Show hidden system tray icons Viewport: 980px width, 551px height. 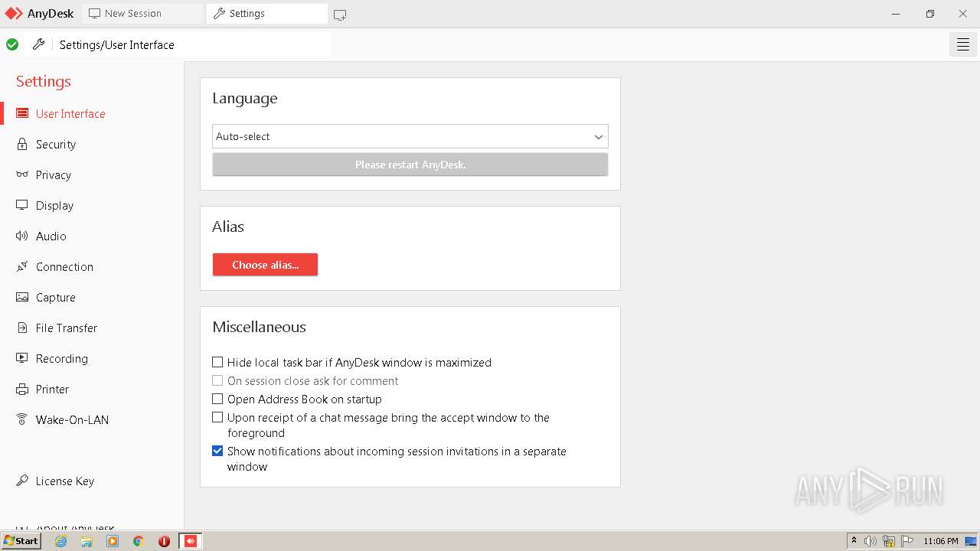(x=854, y=541)
